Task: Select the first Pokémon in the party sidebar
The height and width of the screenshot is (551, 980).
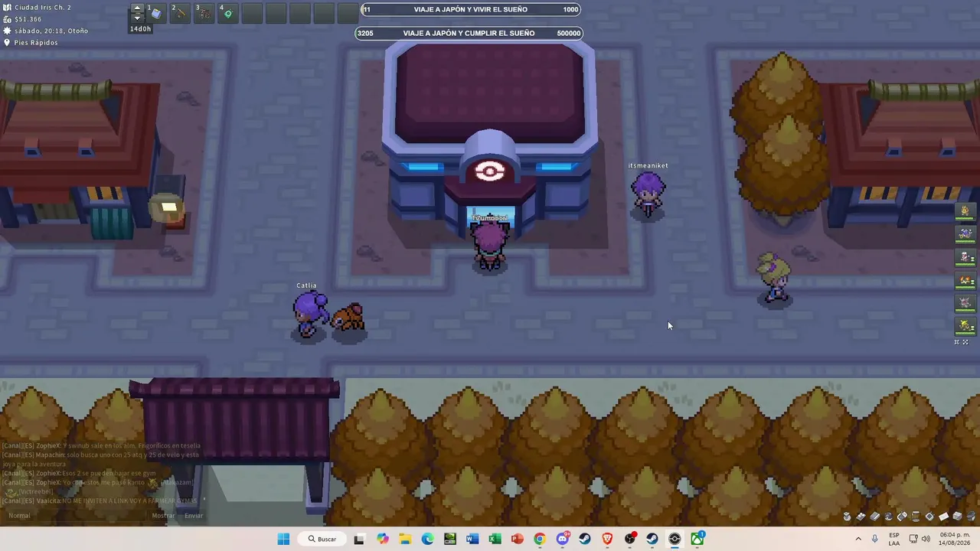Action: tap(965, 210)
